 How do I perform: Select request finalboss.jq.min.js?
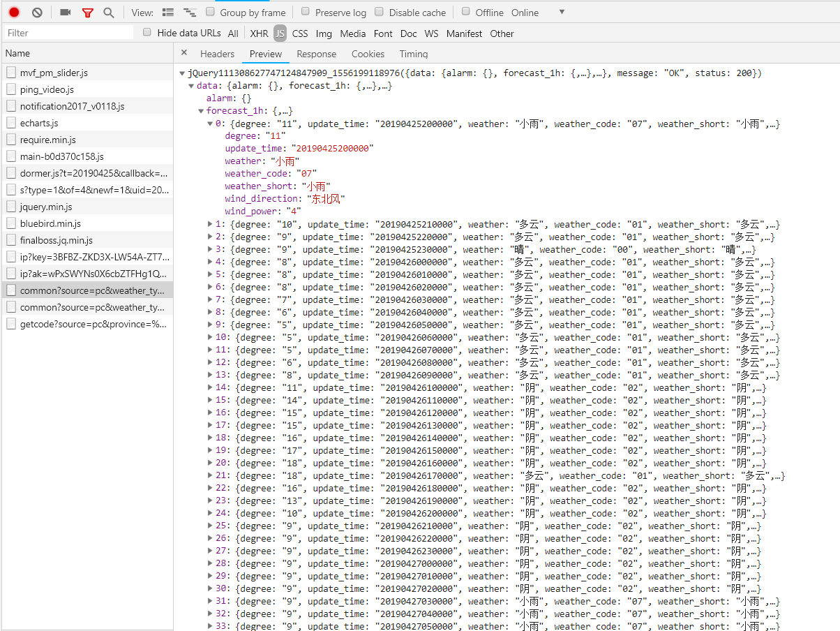pos(87,240)
